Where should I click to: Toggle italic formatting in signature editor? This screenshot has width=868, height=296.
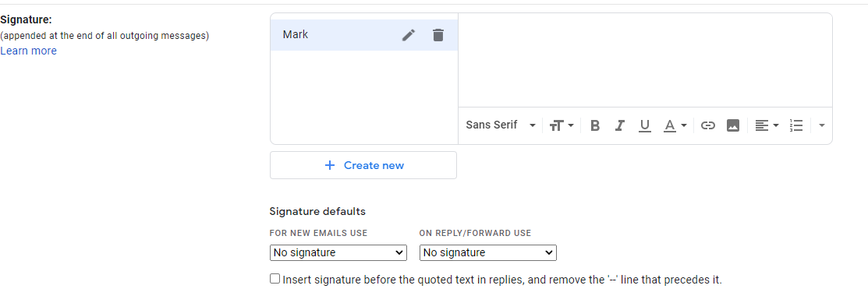click(620, 125)
